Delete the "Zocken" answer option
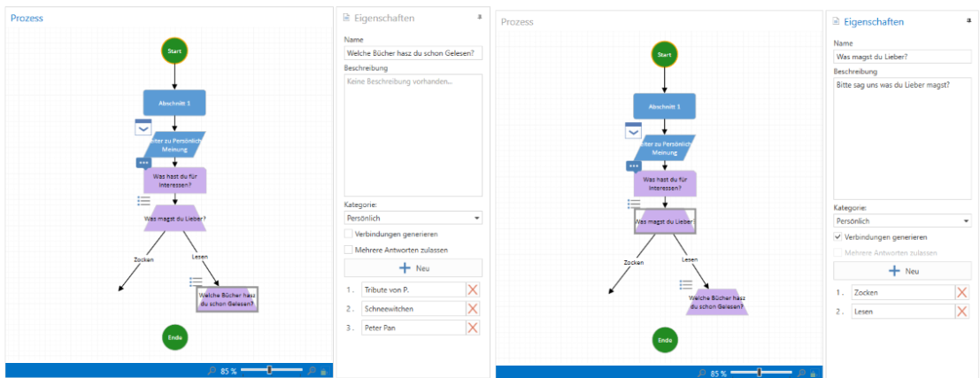980x378 pixels. 962,292
